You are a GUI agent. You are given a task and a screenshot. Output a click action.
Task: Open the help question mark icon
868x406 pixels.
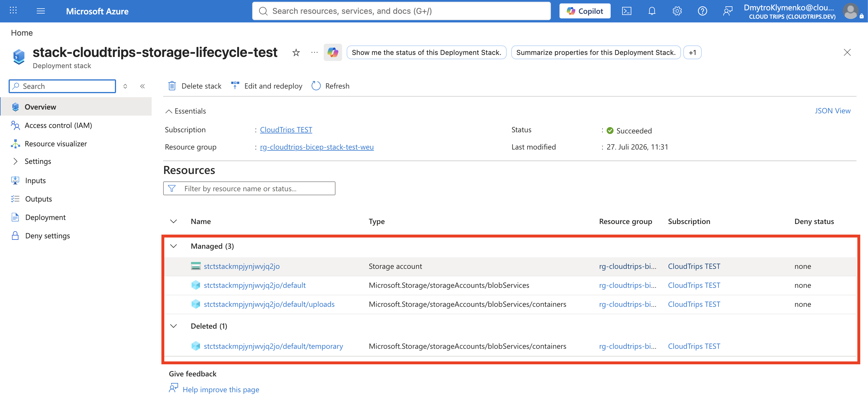[702, 11]
